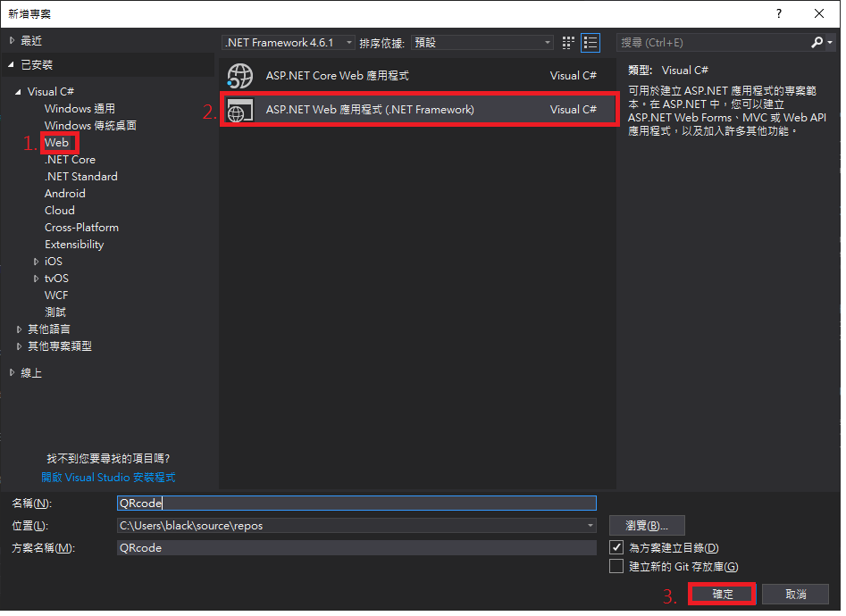
Task: Select the Cloud category
Action: click(x=59, y=211)
